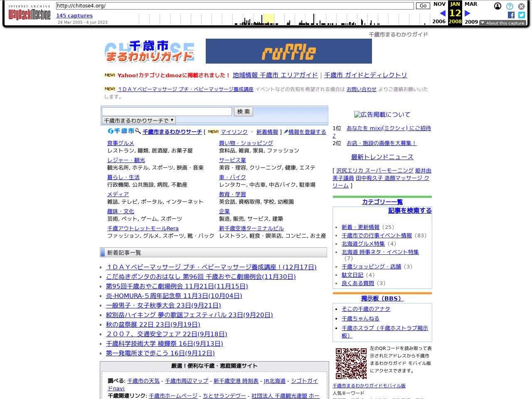
Task: Open Wayback Machine help via question mark icon
Action: click(509, 6)
